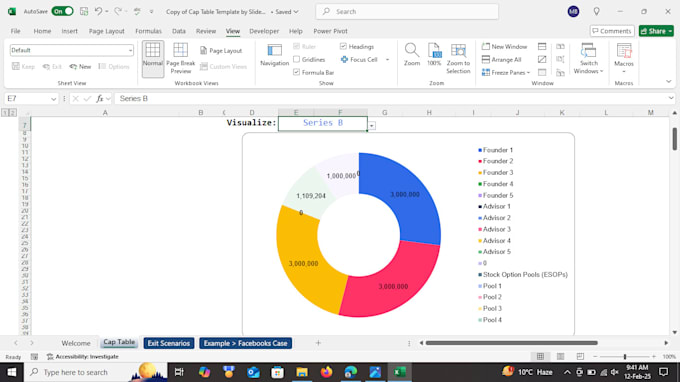Launch Firefox from the taskbar
The image size is (680, 382).
326,372
